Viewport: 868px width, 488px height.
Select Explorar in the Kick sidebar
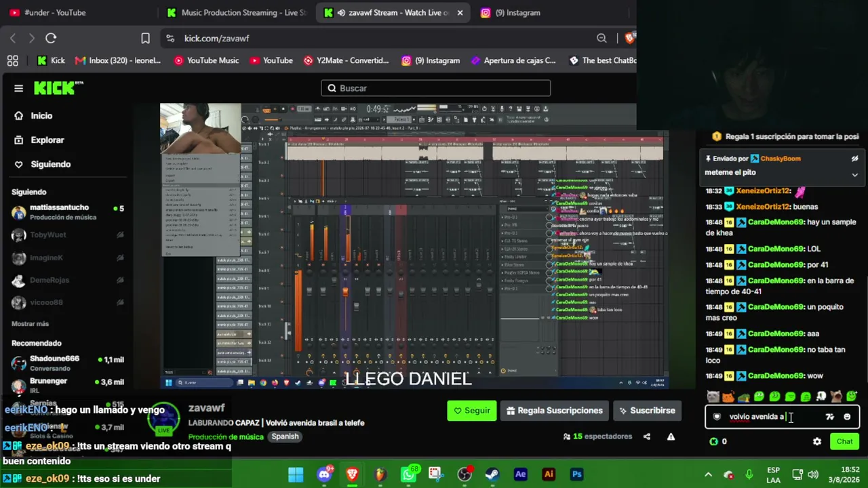(47, 140)
